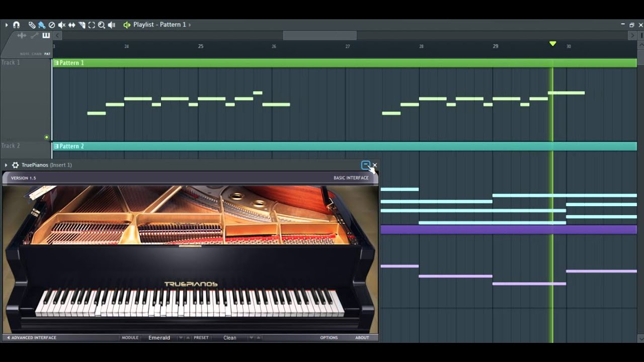The height and width of the screenshot is (362, 644).
Task: Select the PAT tab
Action: [x=47, y=54]
